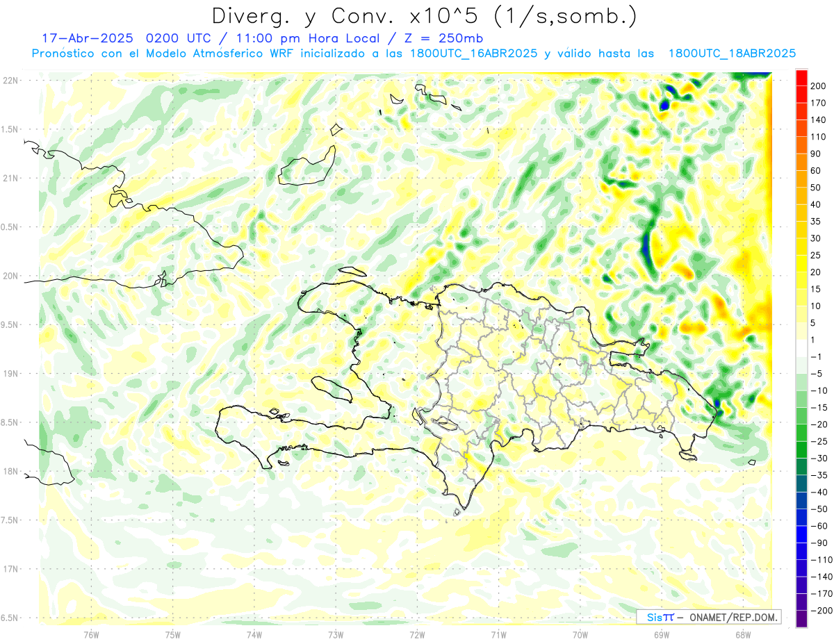Image resolution: width=834 pixels, height=644 pixels.
Task: Click the '20N' latitude label
Action: click(x=10, y=276)
